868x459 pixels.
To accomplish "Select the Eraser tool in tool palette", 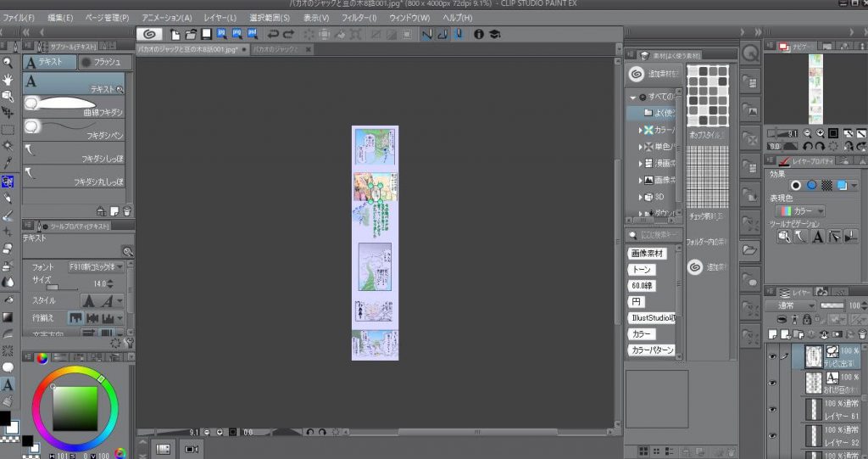I will pos(8,248).
